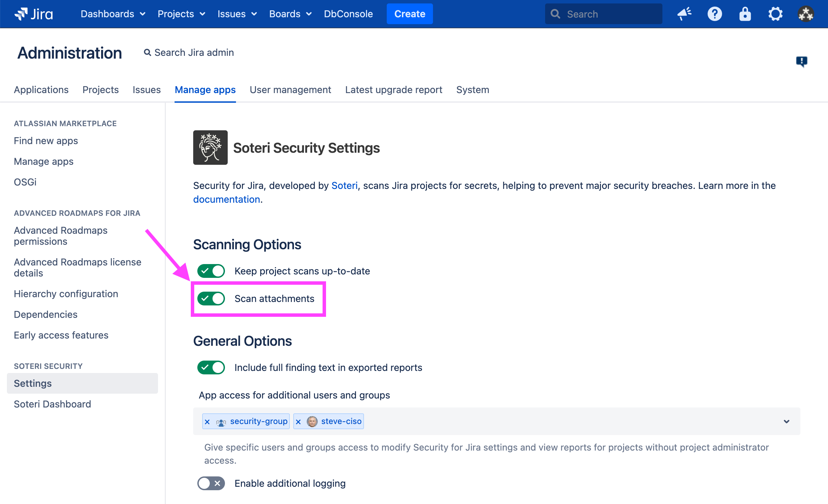Viewport: 828px width, 504px height.
Task: Open the user profile avatar
Action: click(806, 14)
